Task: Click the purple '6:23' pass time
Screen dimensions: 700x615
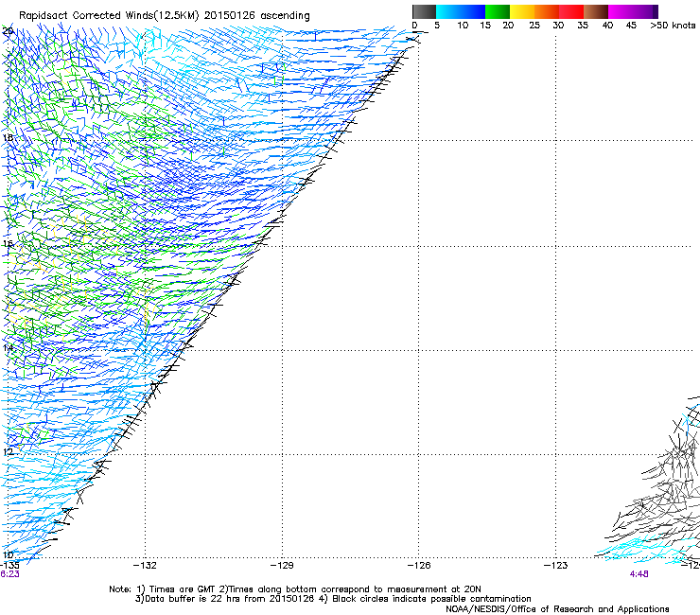Action: pyautogui.click(x=9, y=574)
